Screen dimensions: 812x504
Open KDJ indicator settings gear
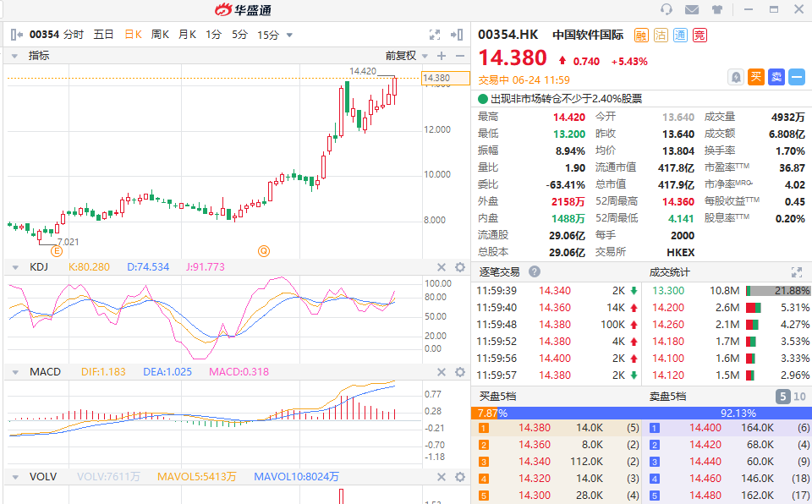point(460,267)
